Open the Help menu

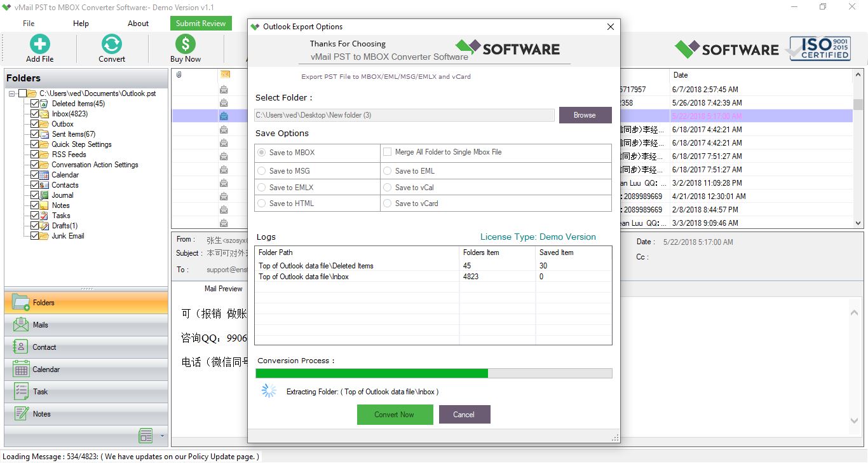click(x=81, y=24)
